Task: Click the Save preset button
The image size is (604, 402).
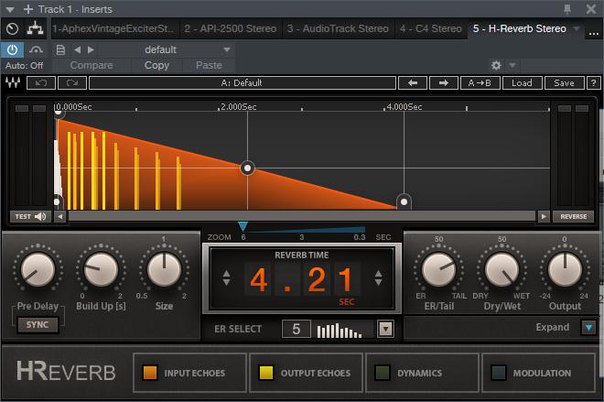Action: 564,83
